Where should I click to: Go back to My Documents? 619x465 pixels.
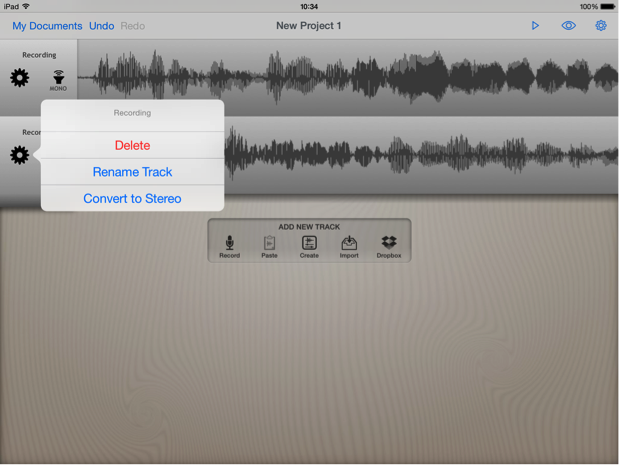(47, 26)
